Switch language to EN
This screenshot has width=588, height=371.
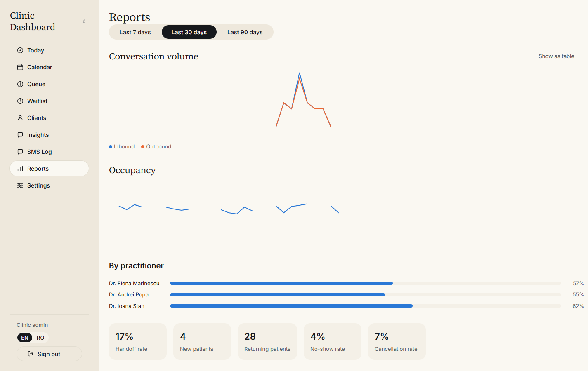point(25,338)
